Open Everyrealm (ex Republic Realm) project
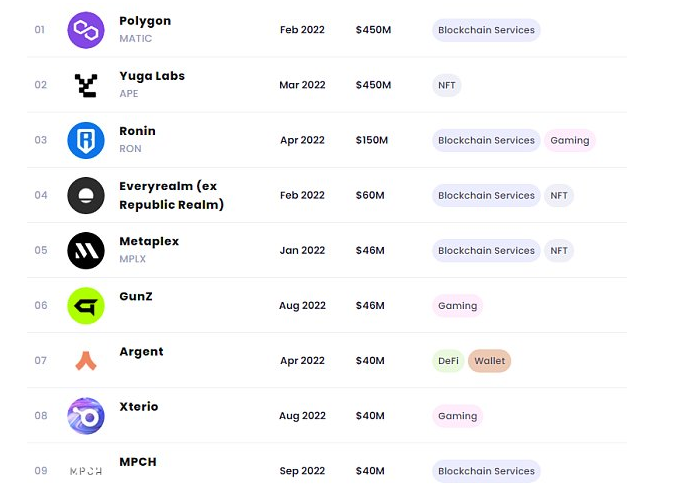Image resolution: width=677 pixels, height=493 pixels. pyautogui.click(x=171, y=195)
